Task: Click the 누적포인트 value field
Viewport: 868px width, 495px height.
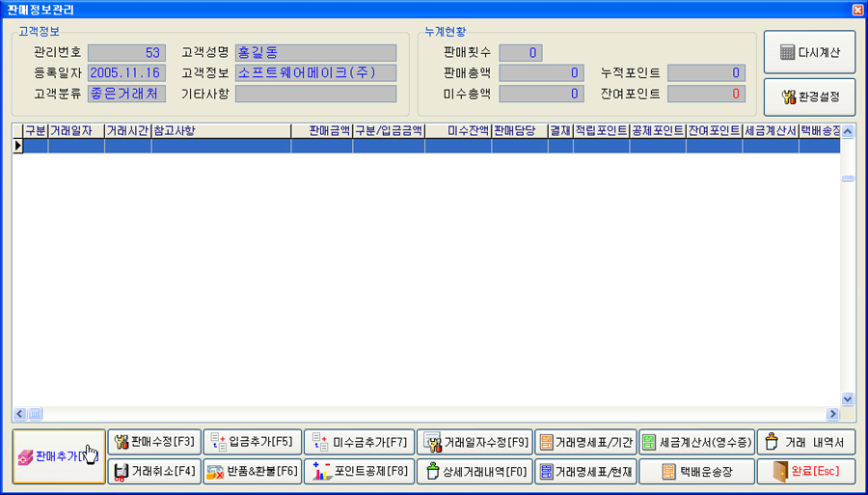Action: coord(706,72)
